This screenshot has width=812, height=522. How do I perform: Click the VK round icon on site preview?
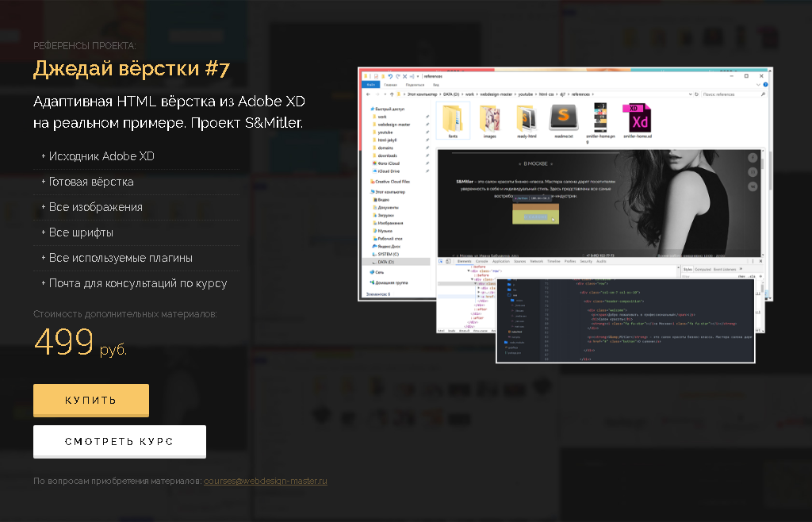pyautogui.click(x=753, y=186)
